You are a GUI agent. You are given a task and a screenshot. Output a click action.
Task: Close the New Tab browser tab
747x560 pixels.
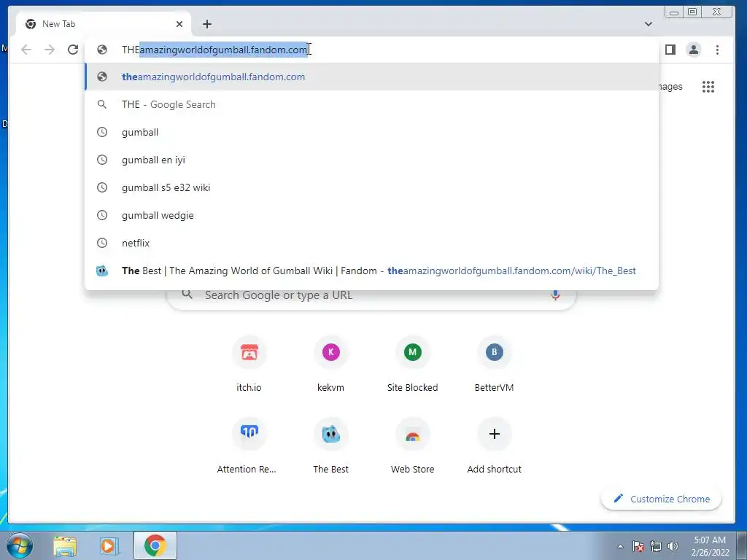179,24
